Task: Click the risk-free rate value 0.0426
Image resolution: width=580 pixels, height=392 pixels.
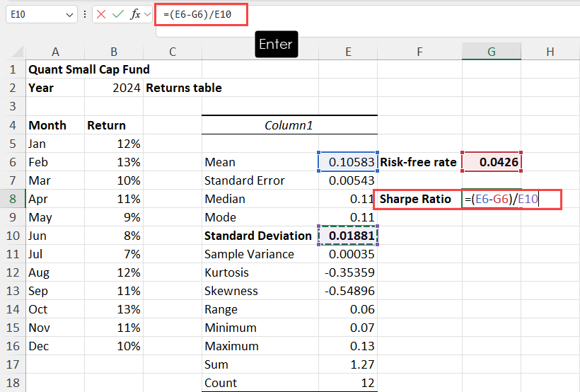Action: [491, 162]
